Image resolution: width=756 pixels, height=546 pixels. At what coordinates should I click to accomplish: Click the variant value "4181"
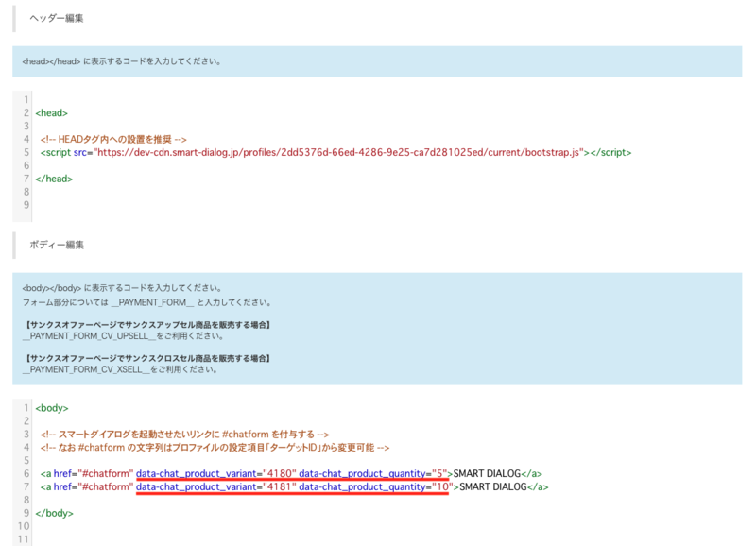[x=279, y=486]
